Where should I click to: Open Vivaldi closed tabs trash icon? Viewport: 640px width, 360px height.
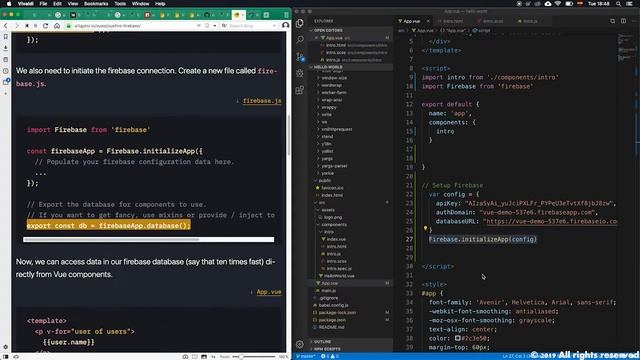click(x=287, y=15)
